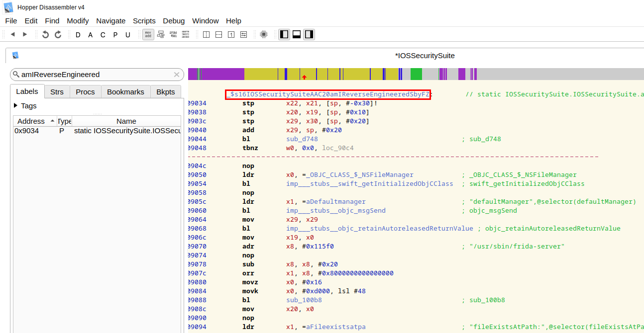The image size is (644, 333).
Task: Mark as Undefined with U button
Action: click(x=128, y=35)
